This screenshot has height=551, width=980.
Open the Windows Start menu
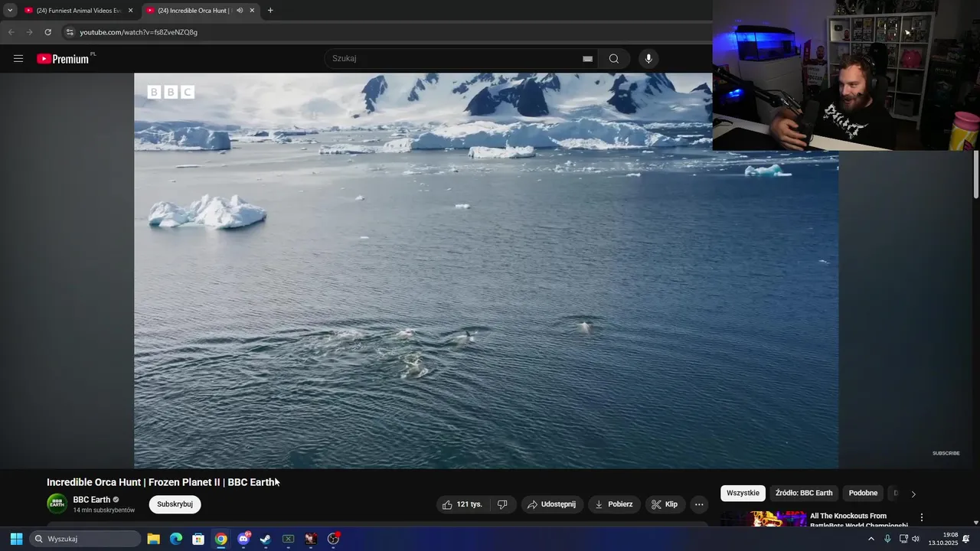(16, 539)
